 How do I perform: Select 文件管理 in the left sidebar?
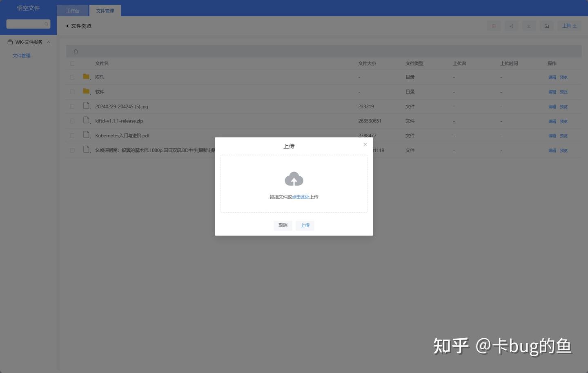click(x=21, y=56)
